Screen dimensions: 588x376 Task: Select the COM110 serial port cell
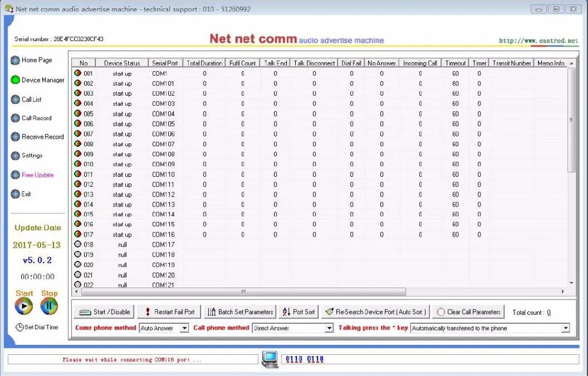(163, 174)
